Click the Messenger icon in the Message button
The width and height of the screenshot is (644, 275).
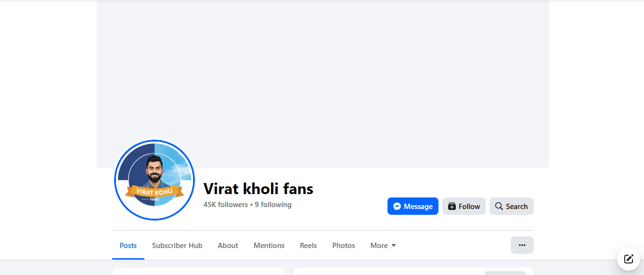pos(397,206)
